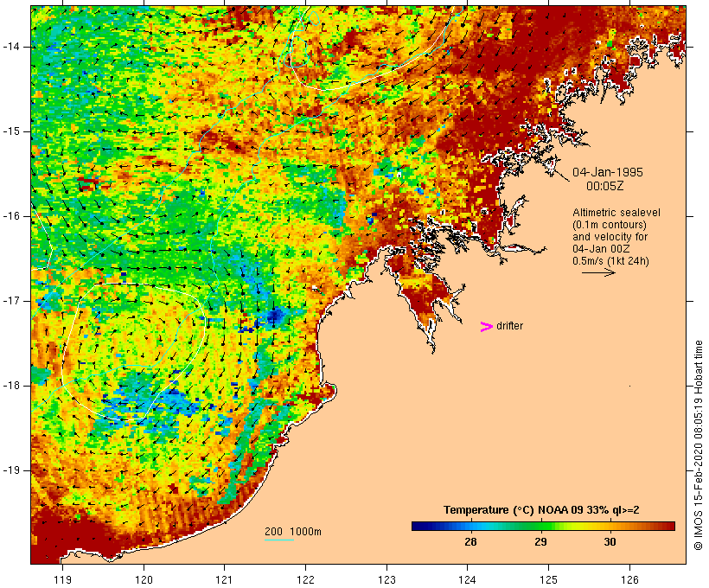Click longitude axis label 122
Screen dimensions: 709x588
click(x=306, y=579)
